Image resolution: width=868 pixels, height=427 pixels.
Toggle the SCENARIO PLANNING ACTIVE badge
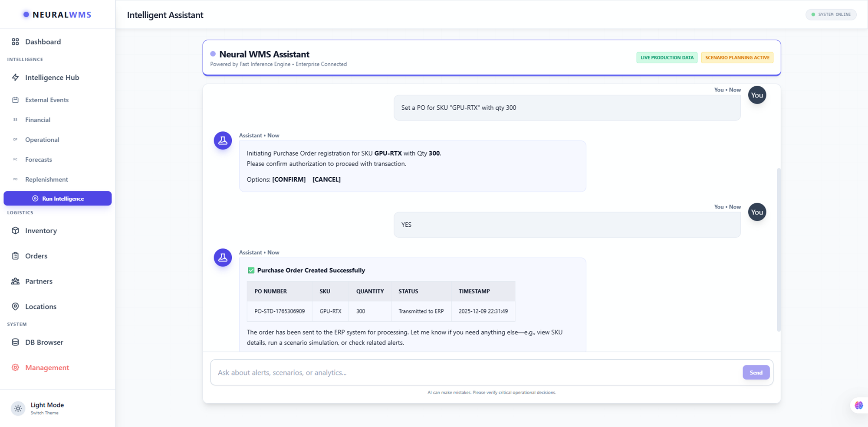pyautogui.click(x=737, y=57)
